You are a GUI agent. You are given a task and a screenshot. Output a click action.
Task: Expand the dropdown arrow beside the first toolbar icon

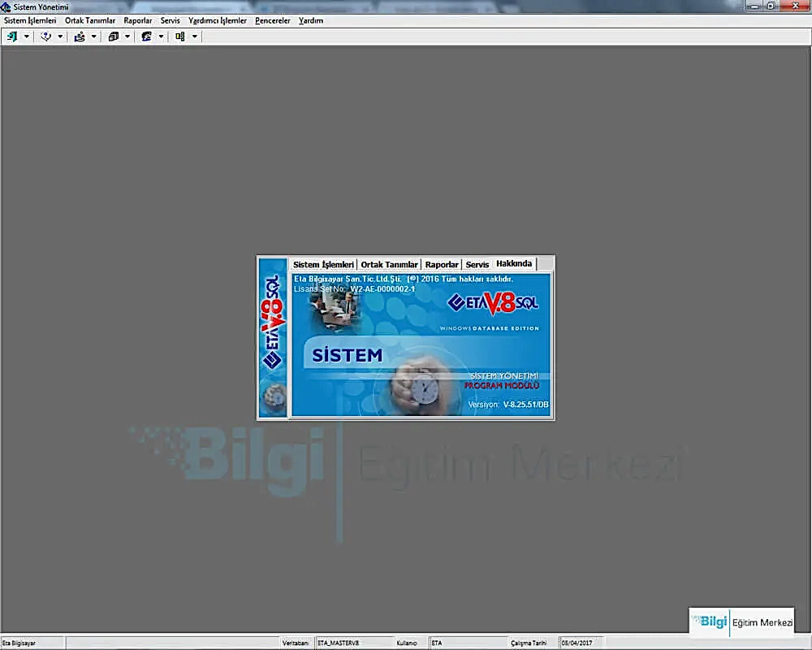pyautogui.click(x=27, y=37)
